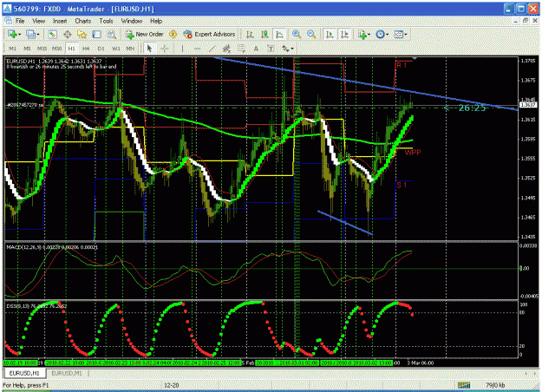Expand the Templates dropdown arrow
542x392 pixels.
pos(406,34)
